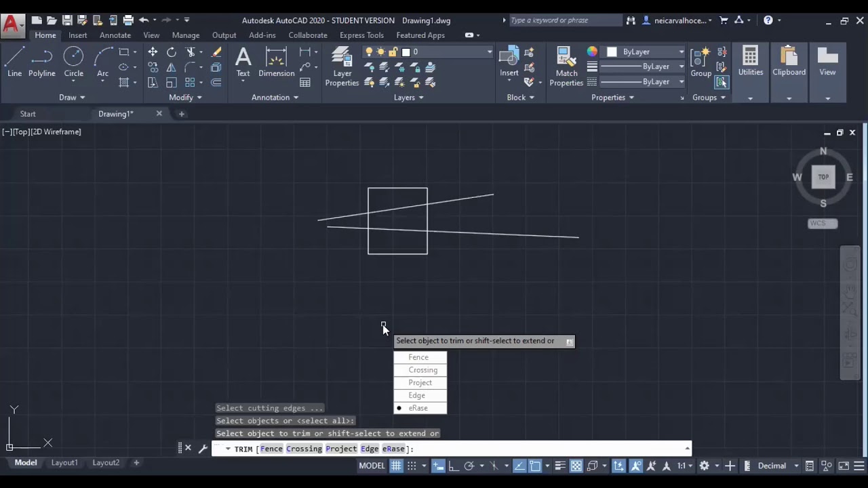Select the Polyline tool
The width and height of the screenshot is (868, 488).
click(x=42, y=61)
